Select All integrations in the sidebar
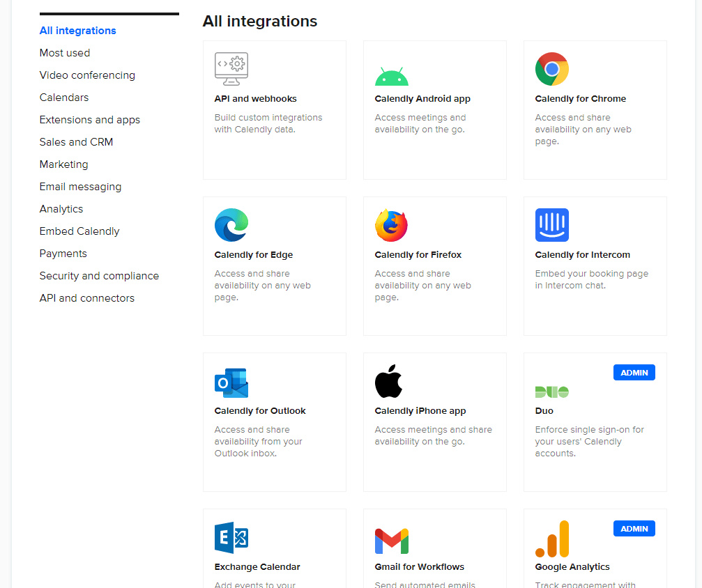702x588 pixels. [77, 31]
